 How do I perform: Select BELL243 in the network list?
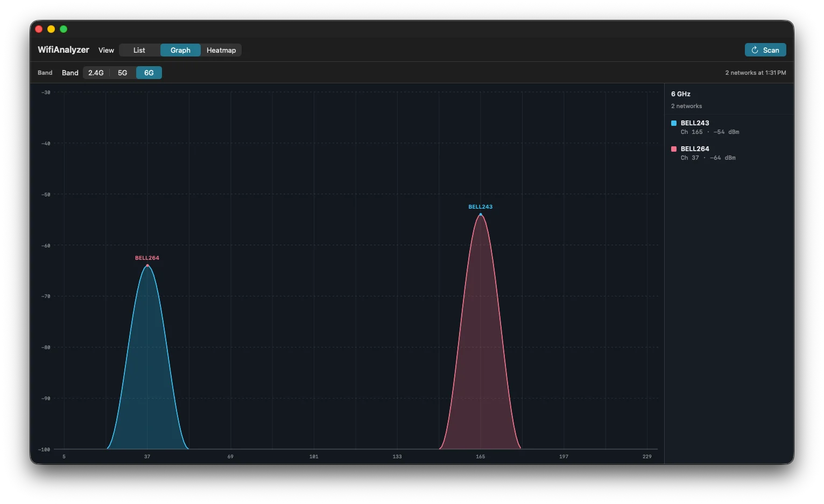click(729, 127)
